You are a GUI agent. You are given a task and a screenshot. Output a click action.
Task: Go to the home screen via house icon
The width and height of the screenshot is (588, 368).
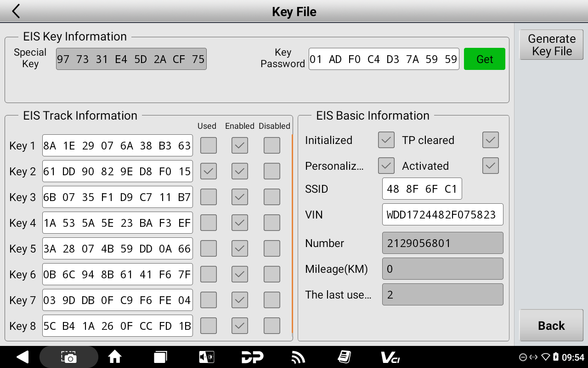click(114, 357)
